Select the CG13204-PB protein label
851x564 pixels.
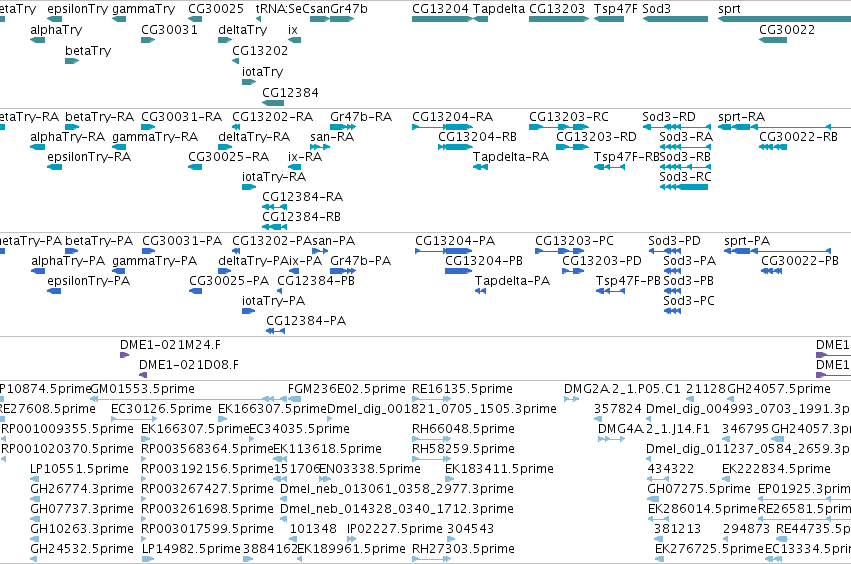point(484,261)
